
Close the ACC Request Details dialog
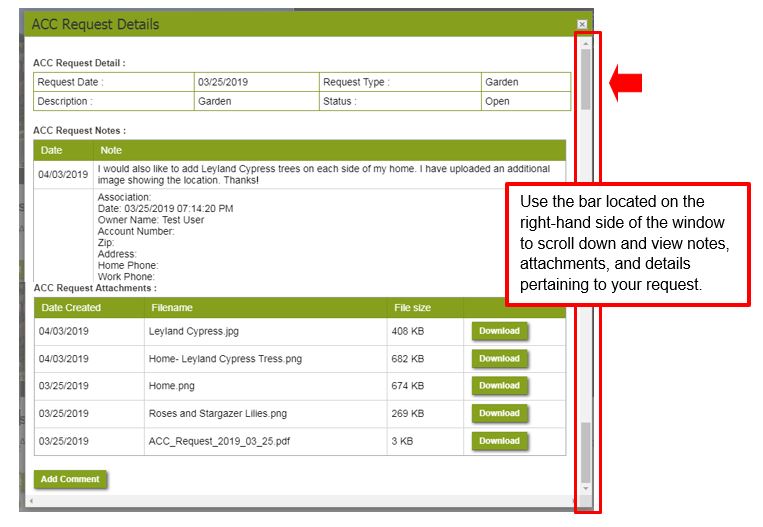tap(582, 24)
